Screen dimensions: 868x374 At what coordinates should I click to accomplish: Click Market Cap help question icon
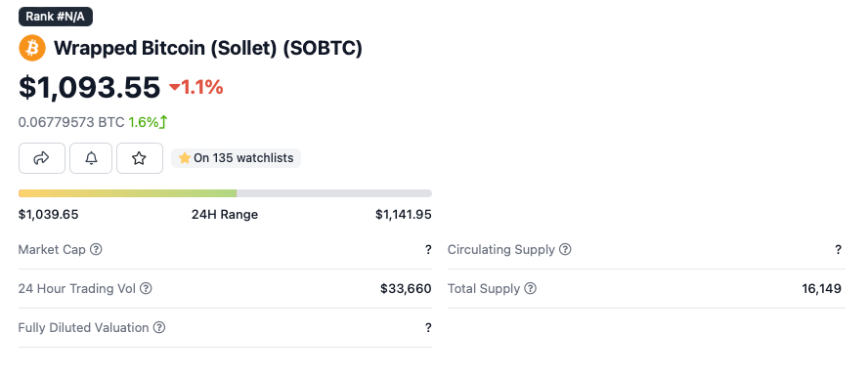pyautogui.click(x=97, y=250)
